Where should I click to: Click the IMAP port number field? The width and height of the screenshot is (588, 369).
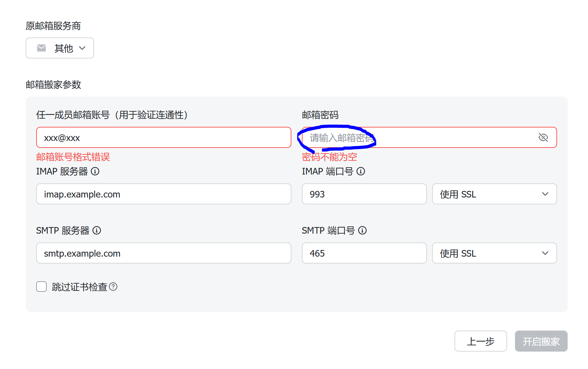pos(364,194)
